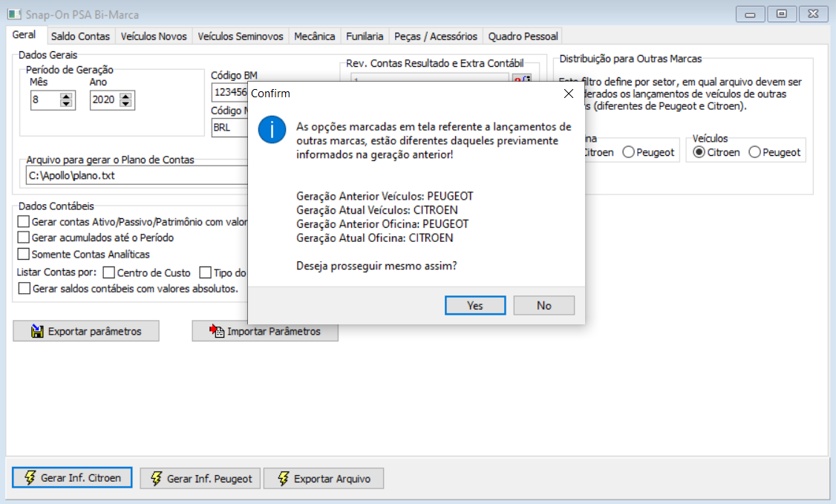Enable Gerar contas Ativo/Passivo/Patrimônio checkbox
Image resolution: width=836 pixels, height=504 pixels.
24,222
